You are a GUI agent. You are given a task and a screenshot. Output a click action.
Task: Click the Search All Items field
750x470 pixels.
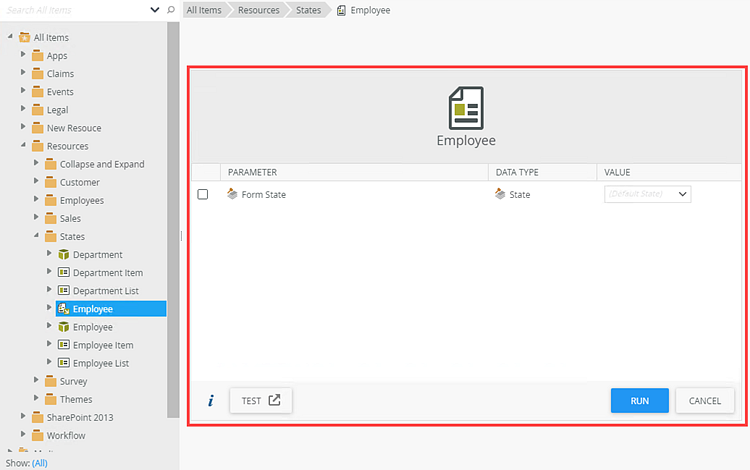(76, 10)
